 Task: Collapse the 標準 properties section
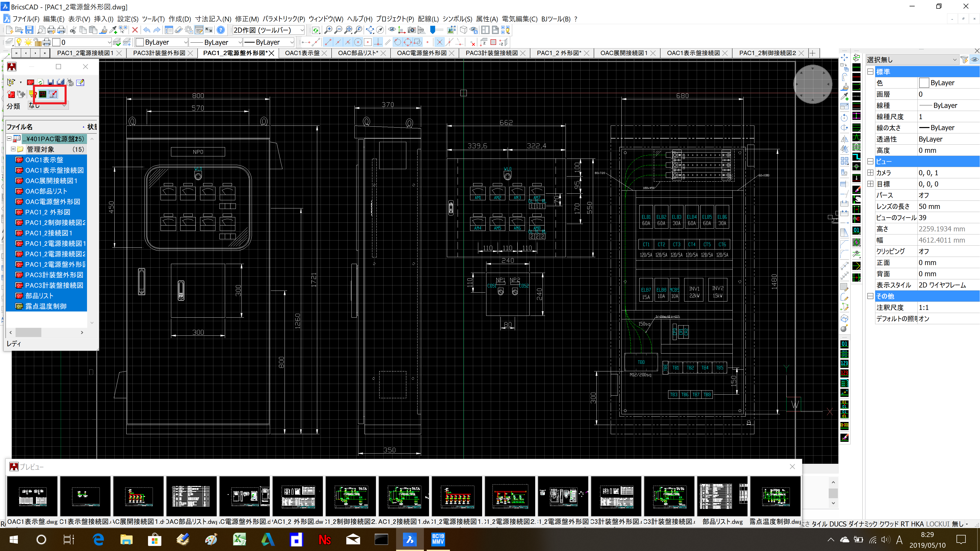pos(870,71)
